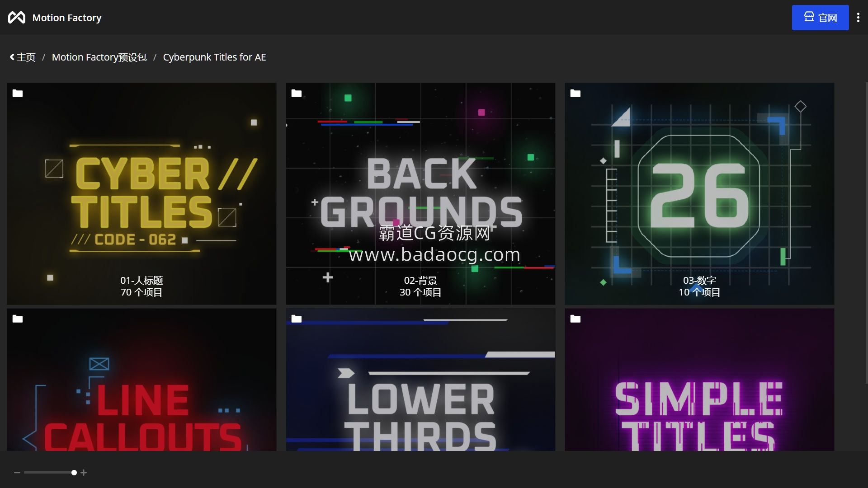Viewport: 868px width, 488px height.
Task: Open the Line Callouts folder
Action: 142,380
